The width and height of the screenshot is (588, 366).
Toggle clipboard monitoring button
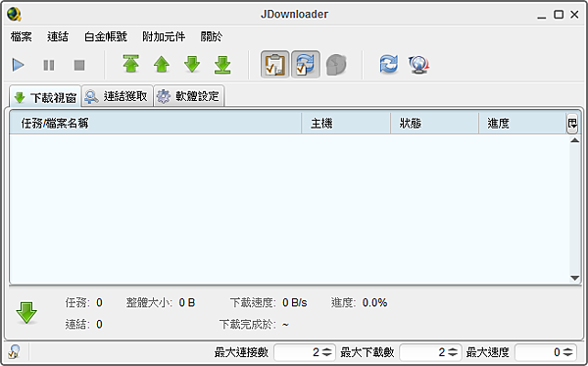[274, 64]
